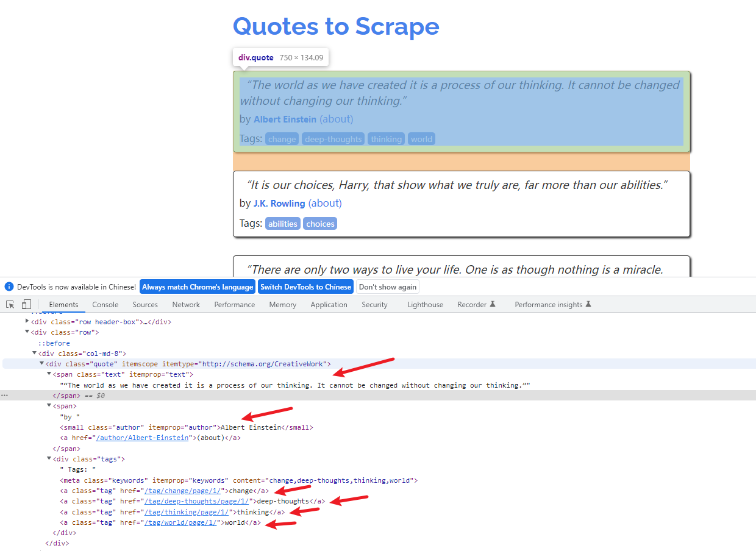Open the Recorder tab
The image size is (756, 551).
click(x=472, y=304)
